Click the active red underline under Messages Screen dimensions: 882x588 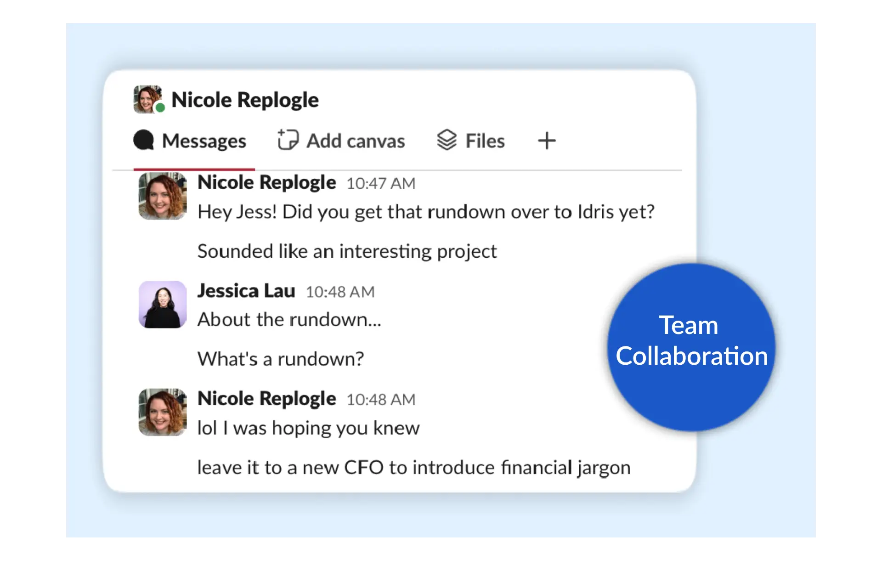pyautogui.click(x=194, y=169)
